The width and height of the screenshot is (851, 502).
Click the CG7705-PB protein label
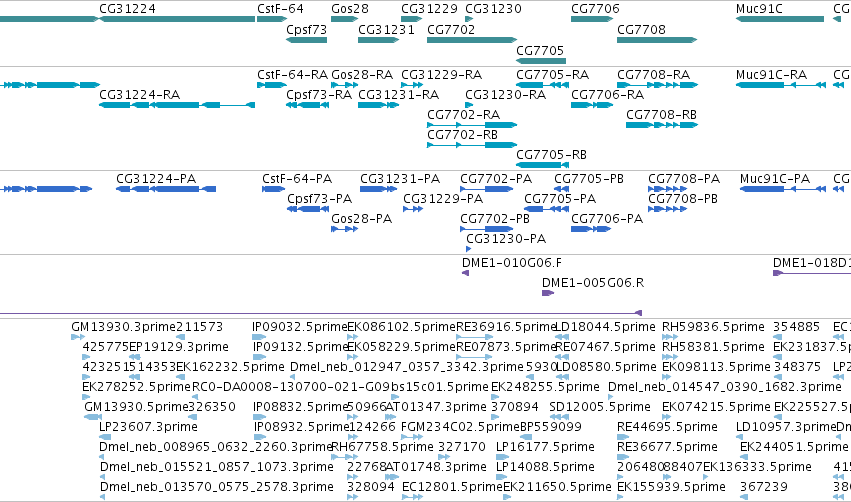click(588, 179)
